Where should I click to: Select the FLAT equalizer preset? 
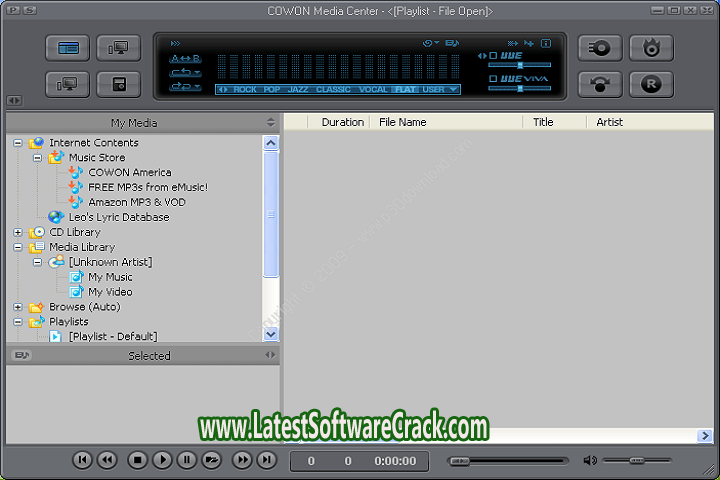404,90
